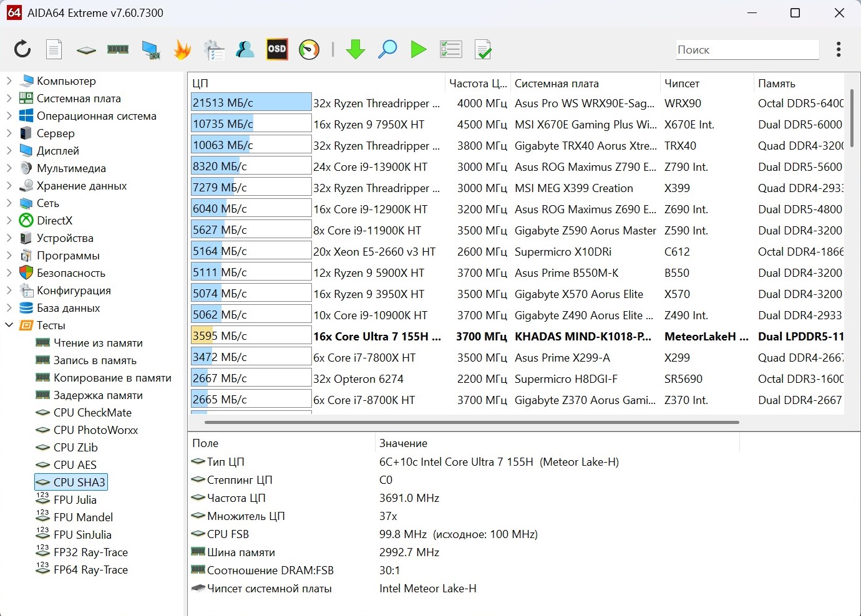This screenshot has height=616, width=861.
Task: Open the three-dot menu button
Action: click(x=839, y=49)
